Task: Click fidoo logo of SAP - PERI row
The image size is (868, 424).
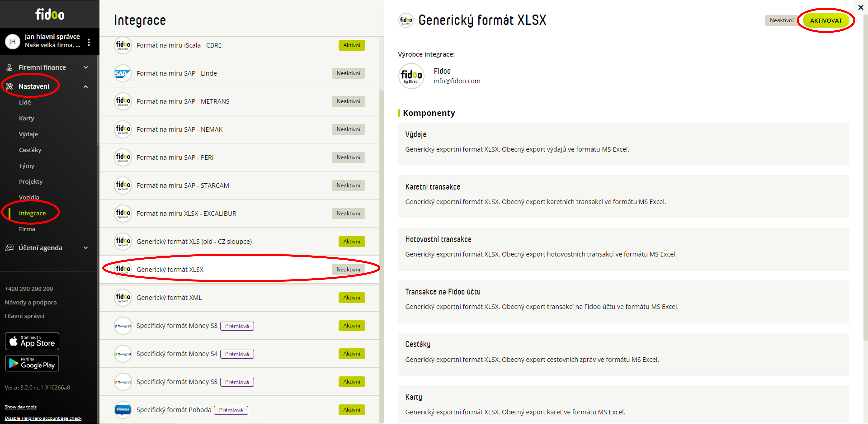Action: click(123, 157)
